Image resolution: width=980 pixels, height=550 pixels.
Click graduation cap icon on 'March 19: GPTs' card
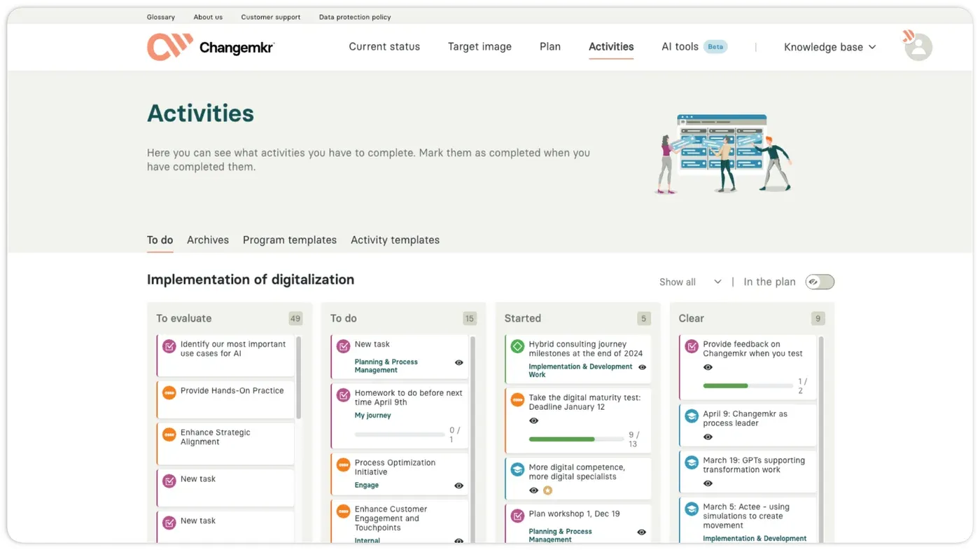click(692, 462)
